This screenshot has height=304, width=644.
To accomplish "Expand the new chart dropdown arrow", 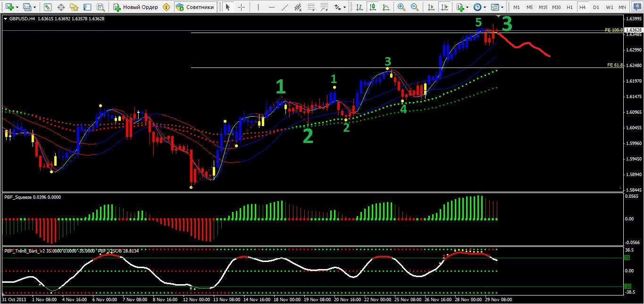I will (17, 7).
